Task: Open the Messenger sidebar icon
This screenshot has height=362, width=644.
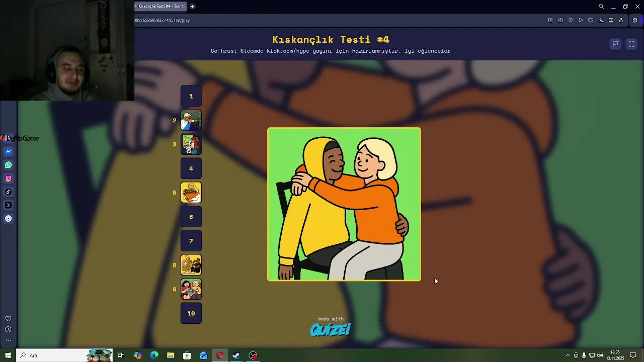Action: [x=9, y=151]
